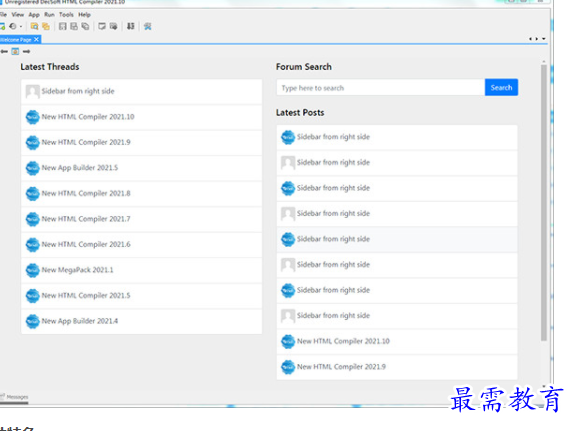Open the Tools menu
This screenshot has height=431, width=572.
[x=66, y=15]
